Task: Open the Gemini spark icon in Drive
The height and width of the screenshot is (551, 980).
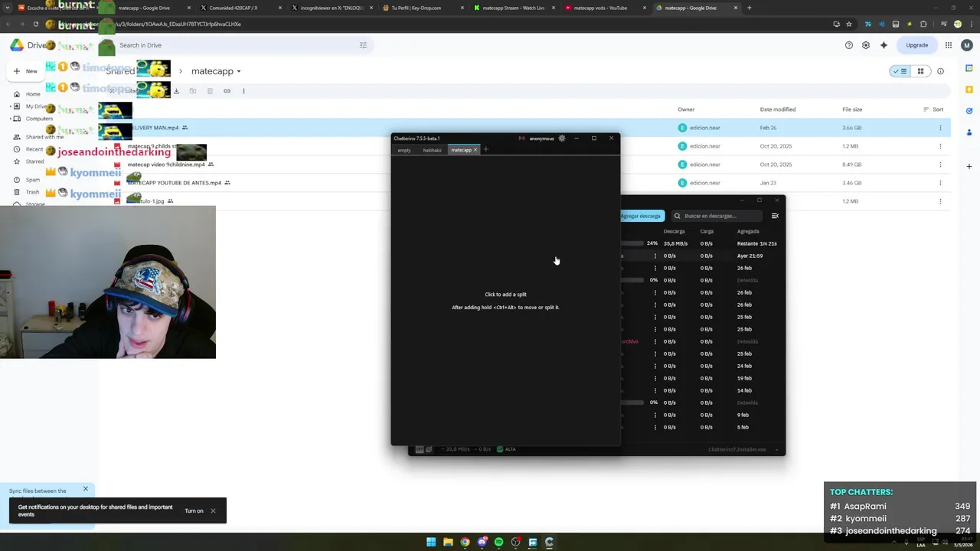Action: tap(884, 45)
